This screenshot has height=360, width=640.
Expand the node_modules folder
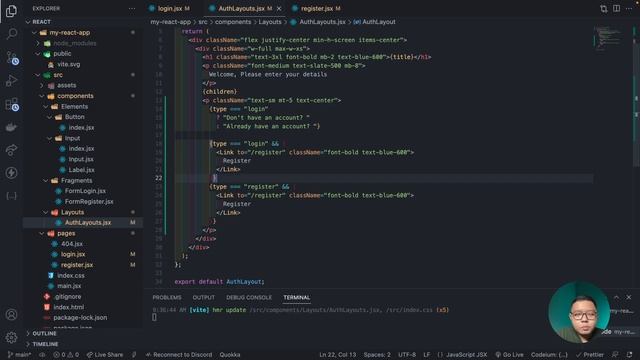74,43
